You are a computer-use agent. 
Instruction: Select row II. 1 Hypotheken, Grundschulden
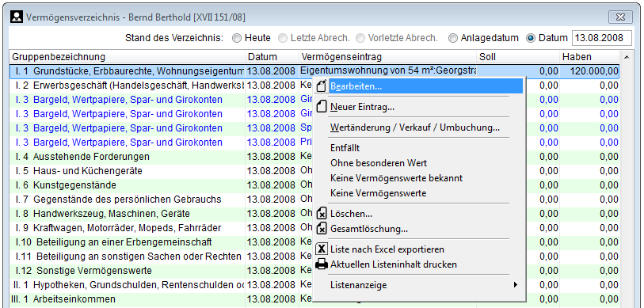tap(314, 284)
